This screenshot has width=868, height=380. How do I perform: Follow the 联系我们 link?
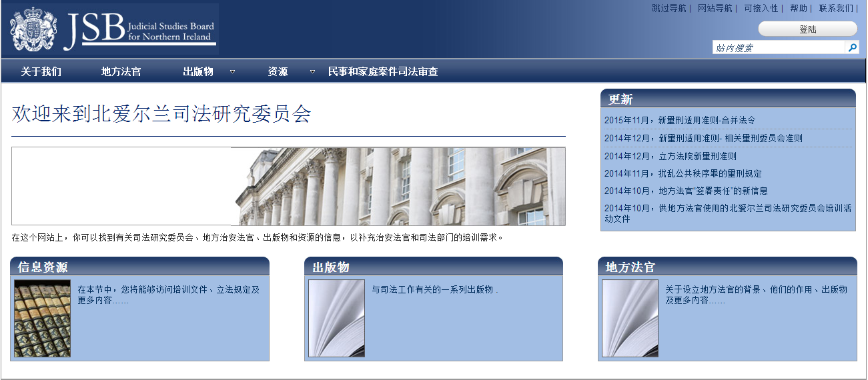click(836, 9)
